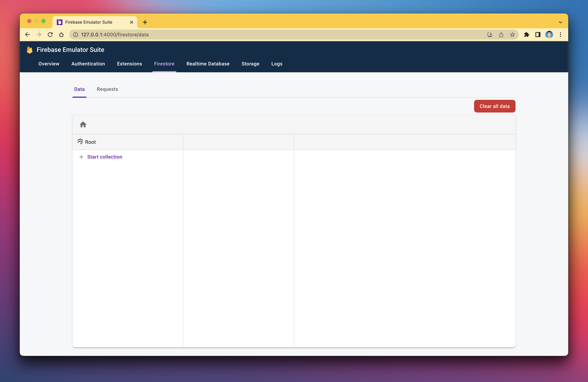Expand the tab search chevron
Viewport: 588px width, 382px height.
click(x=560, y=22)
